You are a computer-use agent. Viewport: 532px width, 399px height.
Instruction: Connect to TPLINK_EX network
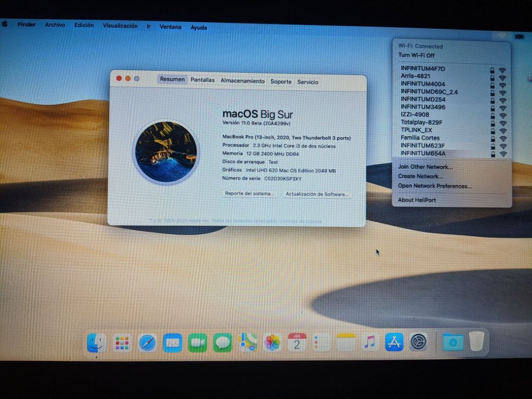click(x=452, y=130)
